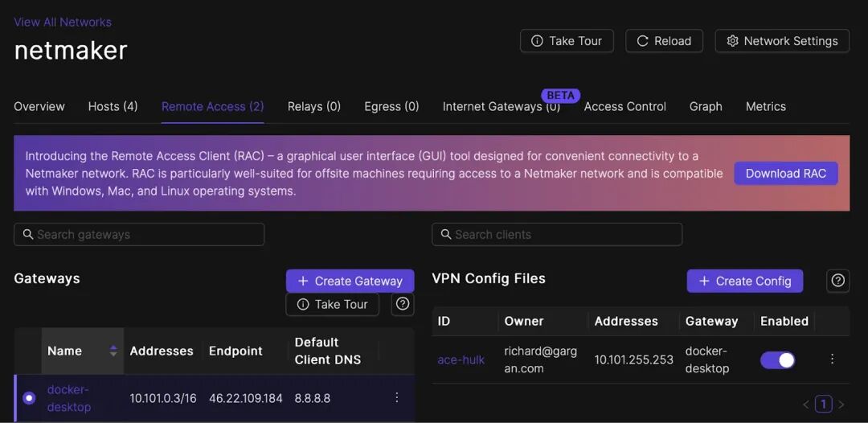Open the Metrics tab
Screen dimensions: 868x423
[766, 106]
